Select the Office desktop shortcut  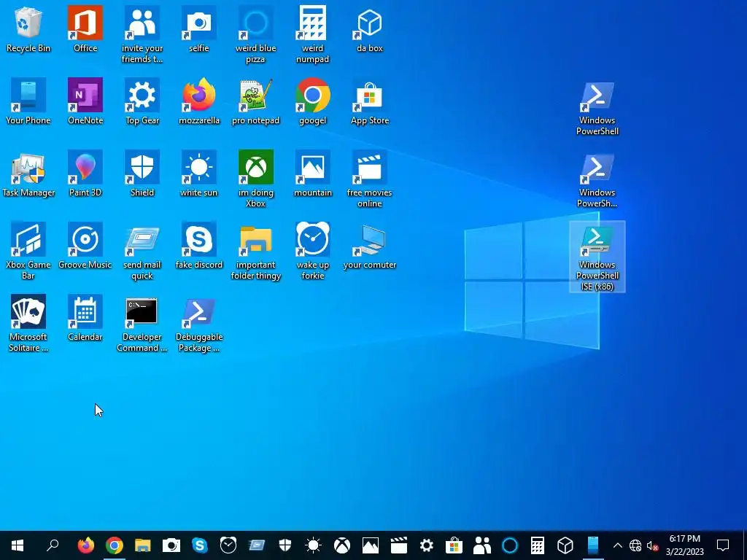click(85, 29)
